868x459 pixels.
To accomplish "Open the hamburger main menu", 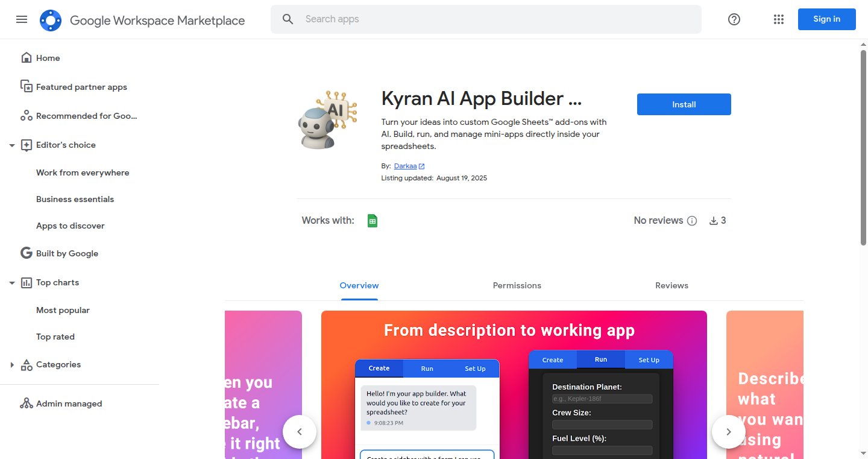I will click(x=22, y=19).
